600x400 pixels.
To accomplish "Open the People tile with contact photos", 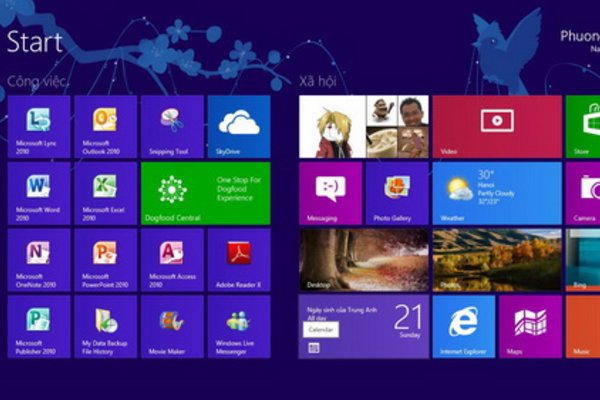I will click(x=364, y=127).
